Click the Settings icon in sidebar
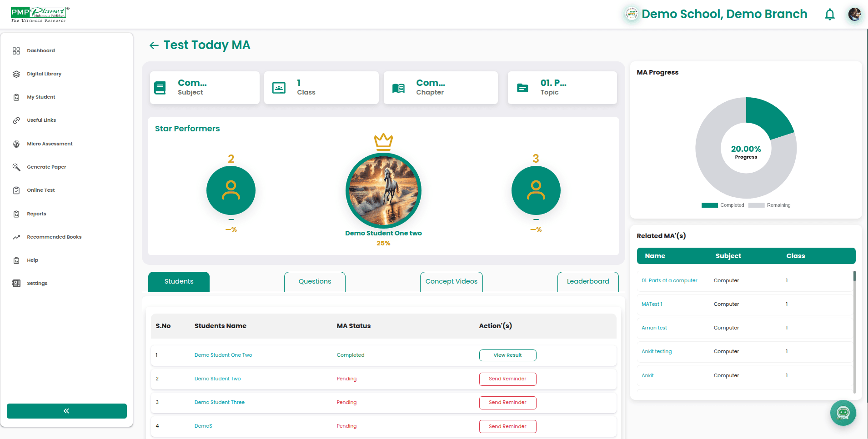The height and width of the screenshot is (439, 868). [16, 284]
